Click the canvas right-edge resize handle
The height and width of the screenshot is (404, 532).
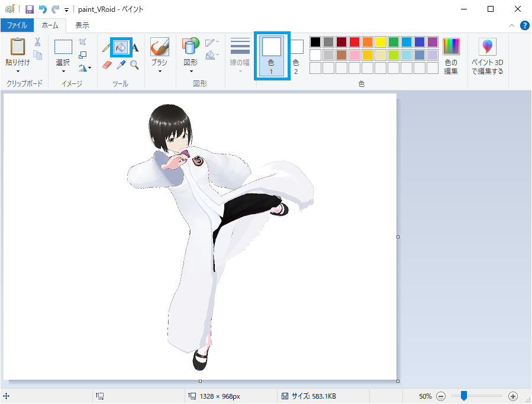pyautogui.click(x=398, y=237)
